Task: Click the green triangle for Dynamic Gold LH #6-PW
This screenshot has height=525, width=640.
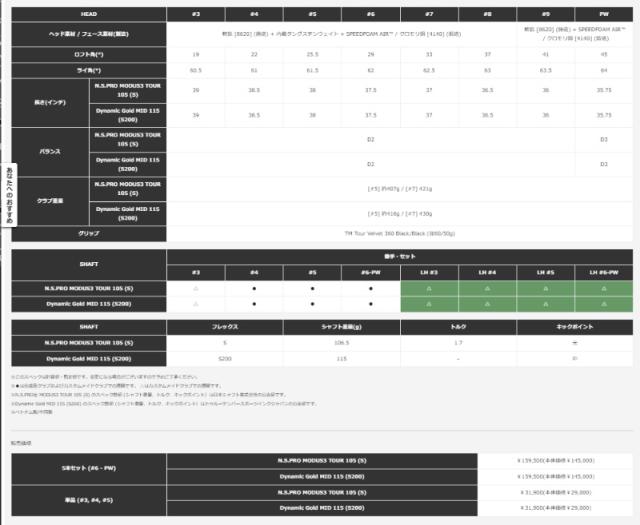Action: [603, 303]
